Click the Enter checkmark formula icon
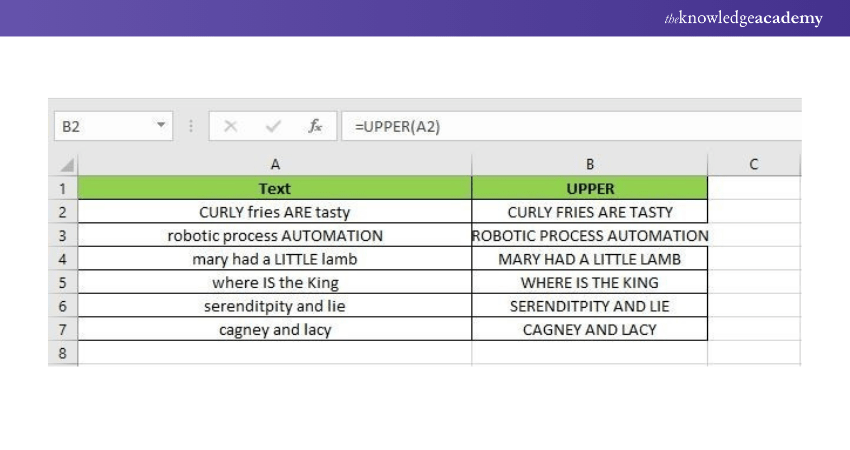This screenshot has width=850, height=450. coord(273,126)
